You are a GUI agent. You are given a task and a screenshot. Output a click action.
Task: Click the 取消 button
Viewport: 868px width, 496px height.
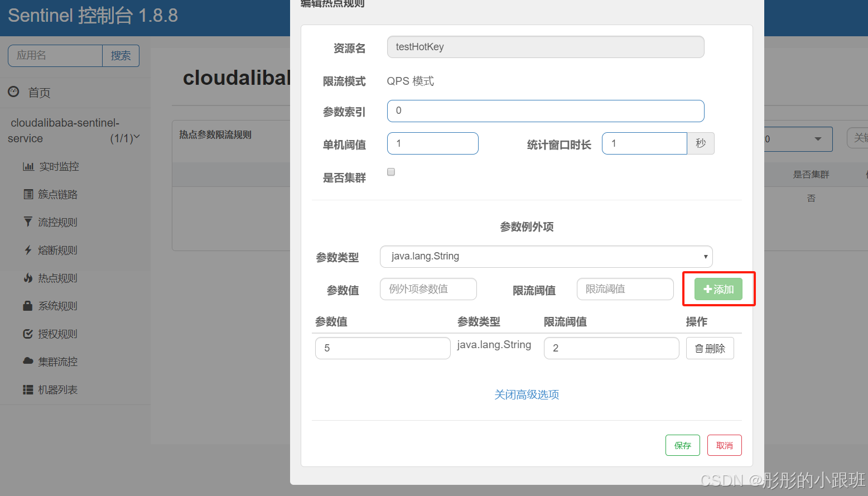point(725,445)
